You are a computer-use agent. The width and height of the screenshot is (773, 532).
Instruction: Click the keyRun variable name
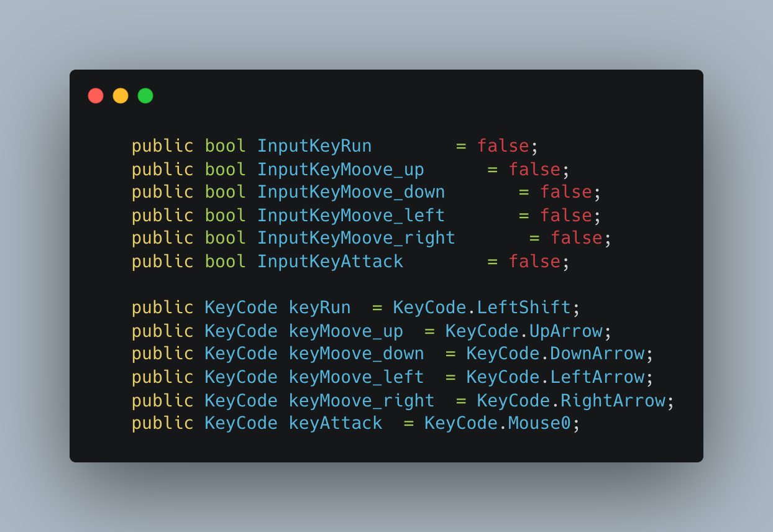point(319,308)
